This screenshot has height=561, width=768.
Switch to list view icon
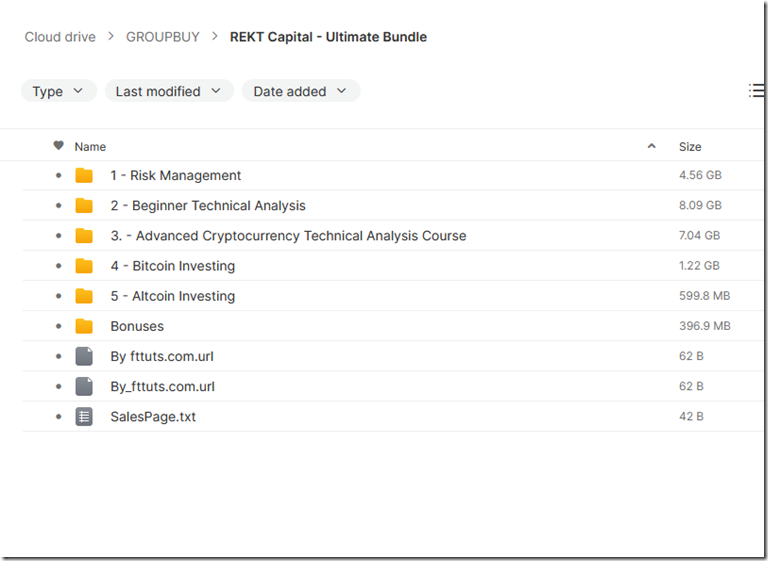click(x=757, y=91)
